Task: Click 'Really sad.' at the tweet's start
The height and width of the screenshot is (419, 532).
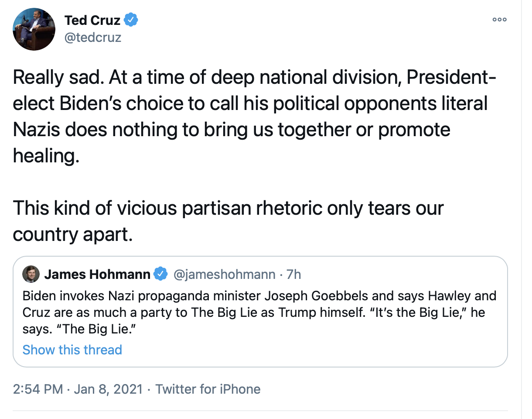Action: (x=57, y=78)
